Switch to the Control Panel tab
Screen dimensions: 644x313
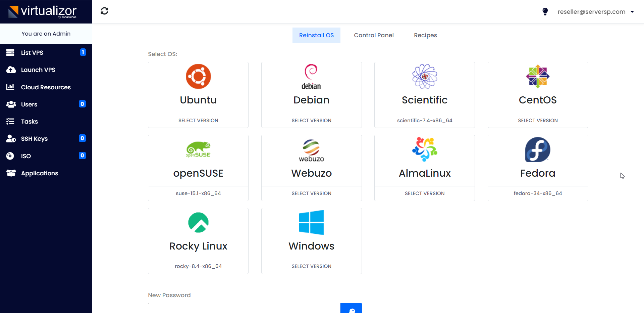pyautogui.click(x=374, y=35)
